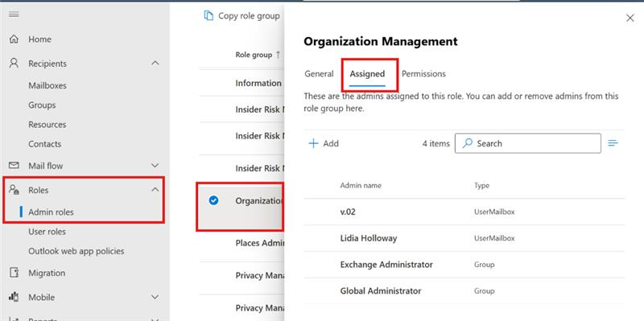Click the hamburger navigation menu icon
The width and height of the screenshot is (644, 321).
point(14,14)
